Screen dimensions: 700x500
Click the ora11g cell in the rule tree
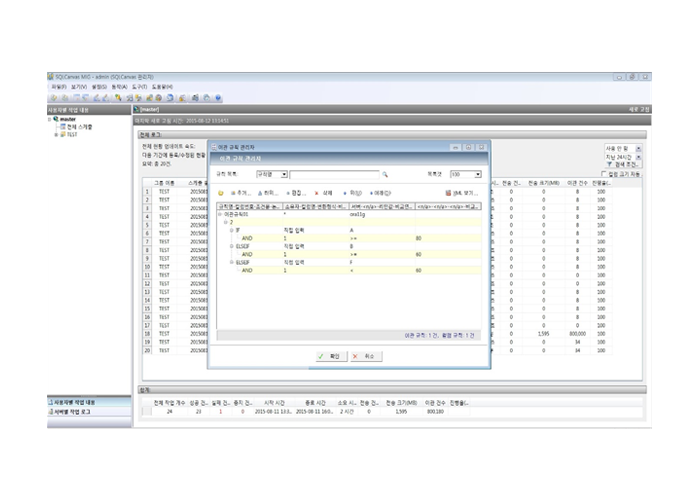pyautogui.click(x=357, y=214)
